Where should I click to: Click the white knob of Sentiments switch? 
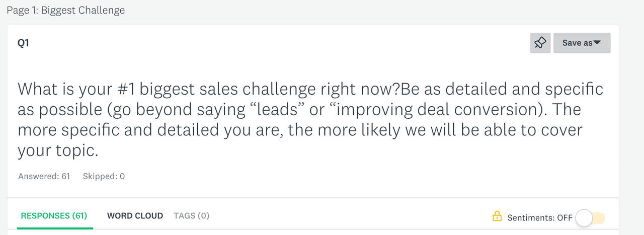[584, 218]
